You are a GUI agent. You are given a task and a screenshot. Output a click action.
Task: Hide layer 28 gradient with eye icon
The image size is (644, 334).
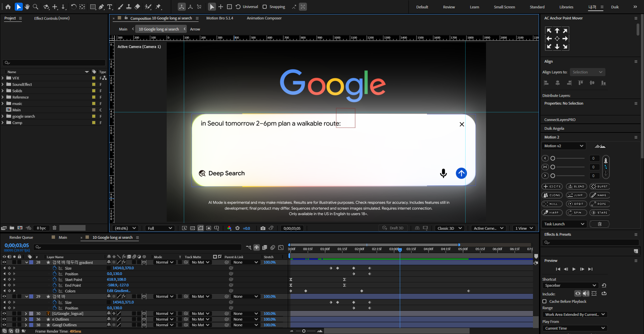point(4,263)
